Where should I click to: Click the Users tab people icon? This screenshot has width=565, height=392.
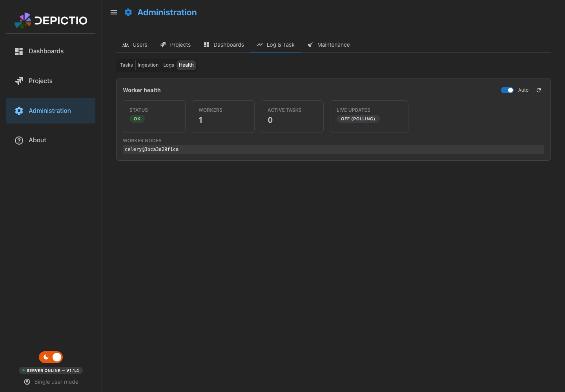126,45
